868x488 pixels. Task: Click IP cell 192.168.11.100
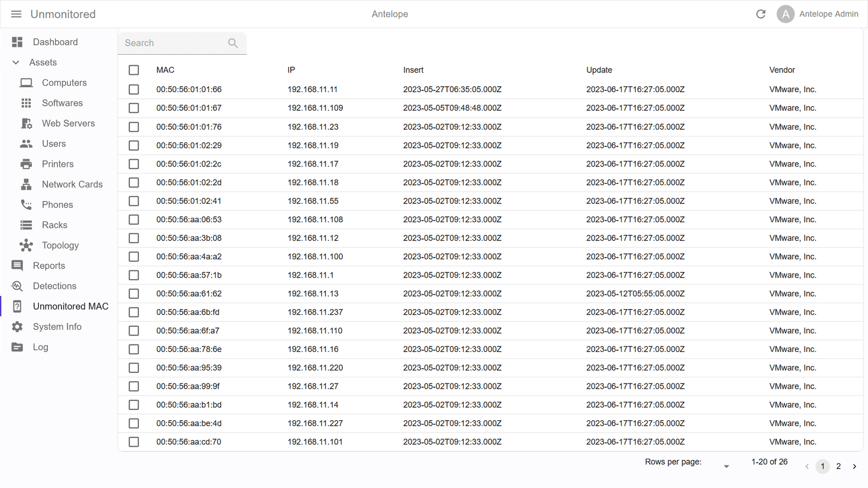(x=315, y=256)
